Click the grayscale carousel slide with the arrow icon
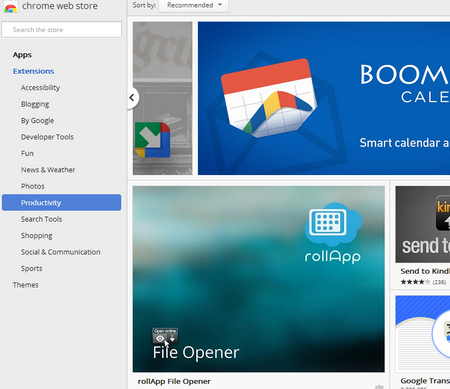This screenshot has width=450, height=389. pyautogui.click(x=162, y=98)
